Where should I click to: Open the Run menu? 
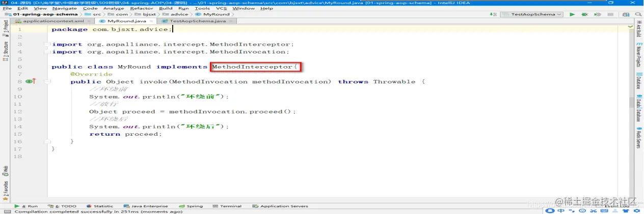tap(183, 8)
